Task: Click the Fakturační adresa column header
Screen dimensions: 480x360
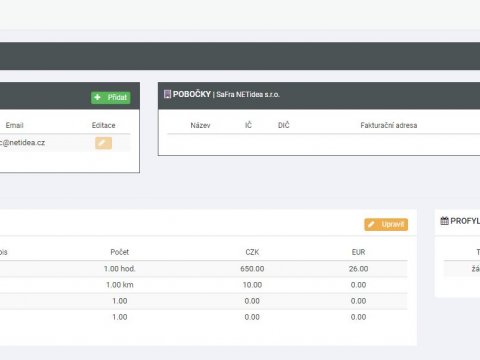Action: click(x=389, y=125)
